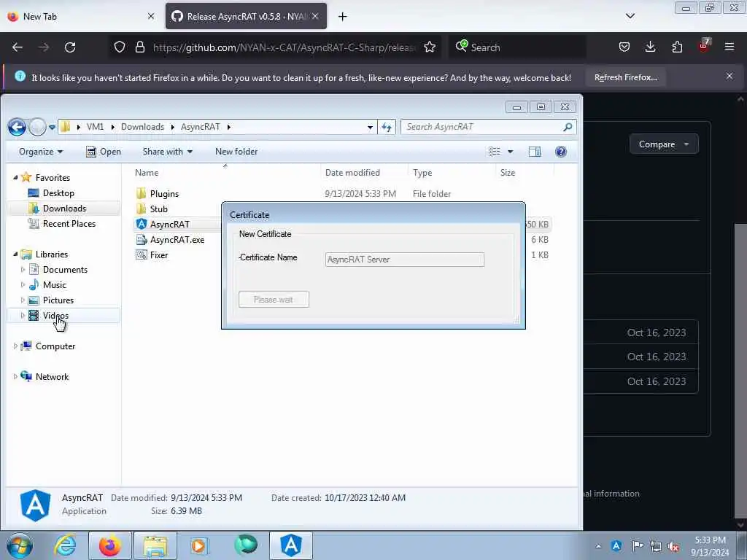Image resolution: width=747 pixels, height=560 pixels.
Task: Open the Organize menu
Action: (x=41, y=152)
